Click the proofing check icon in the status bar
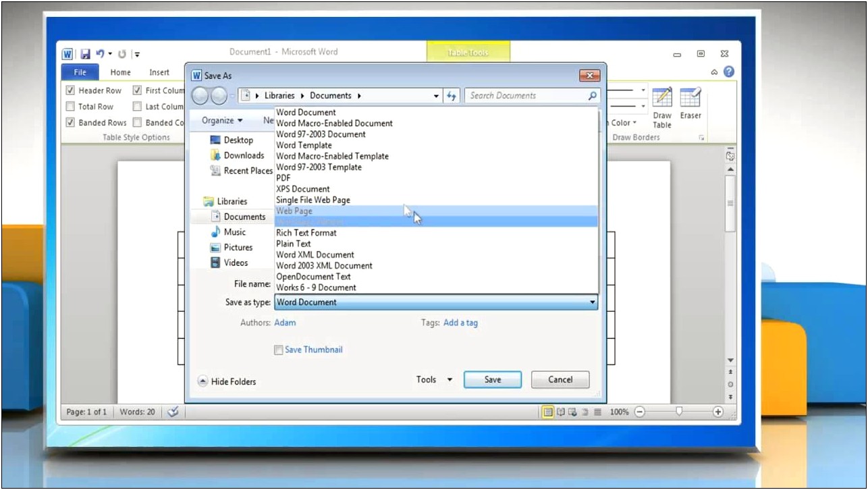The image size is (868, 490). [x=173, y=412]
